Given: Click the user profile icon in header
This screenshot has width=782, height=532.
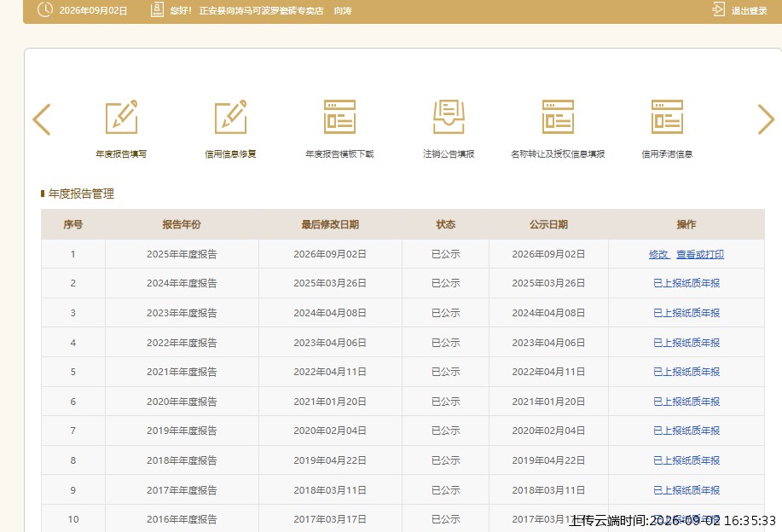Looking at the screenshot, I should pos(157,9).
